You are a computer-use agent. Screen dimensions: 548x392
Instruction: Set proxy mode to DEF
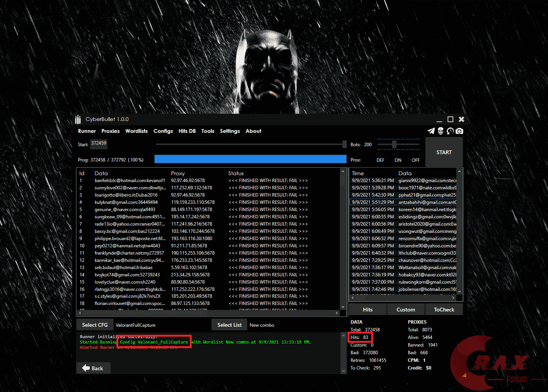(380, 160)
